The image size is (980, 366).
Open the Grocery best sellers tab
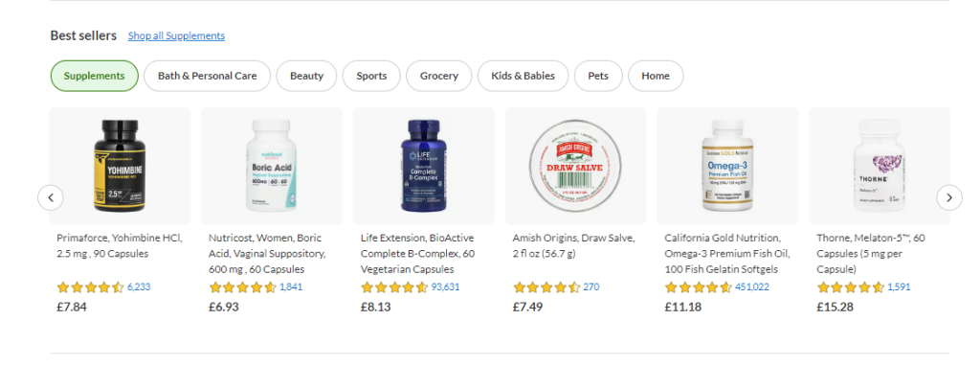click(x=438, y=76)
